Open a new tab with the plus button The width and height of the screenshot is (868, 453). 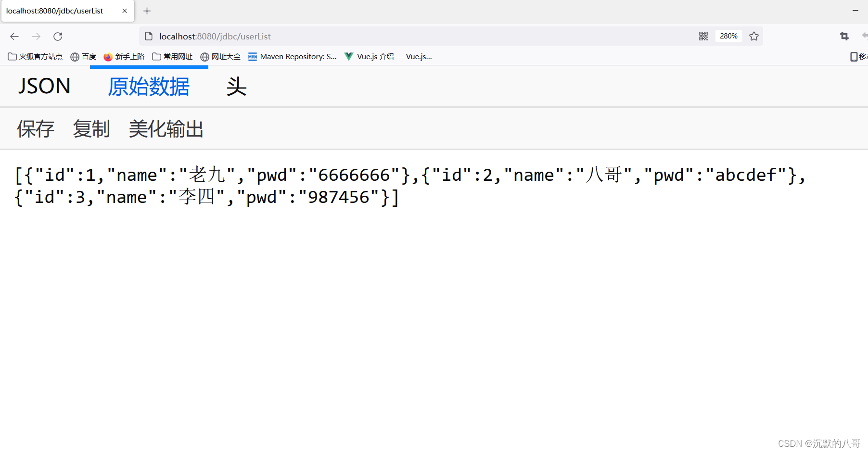(147, 11)
